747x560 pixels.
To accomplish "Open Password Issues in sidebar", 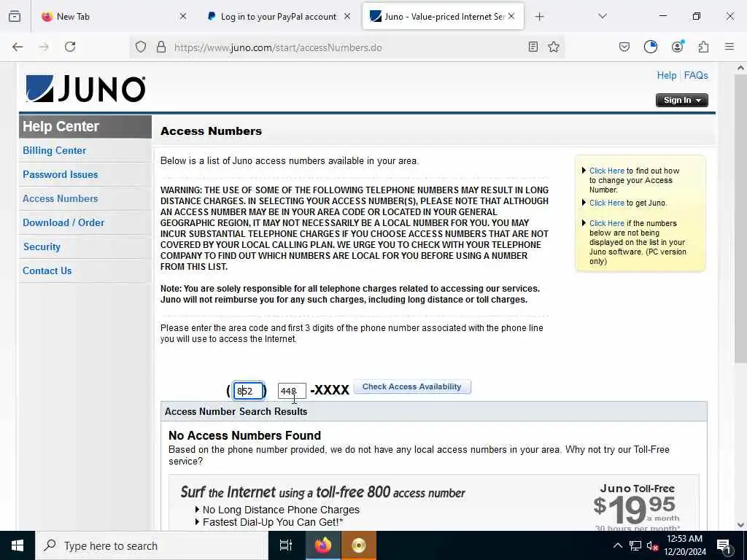I will [61, 174].
